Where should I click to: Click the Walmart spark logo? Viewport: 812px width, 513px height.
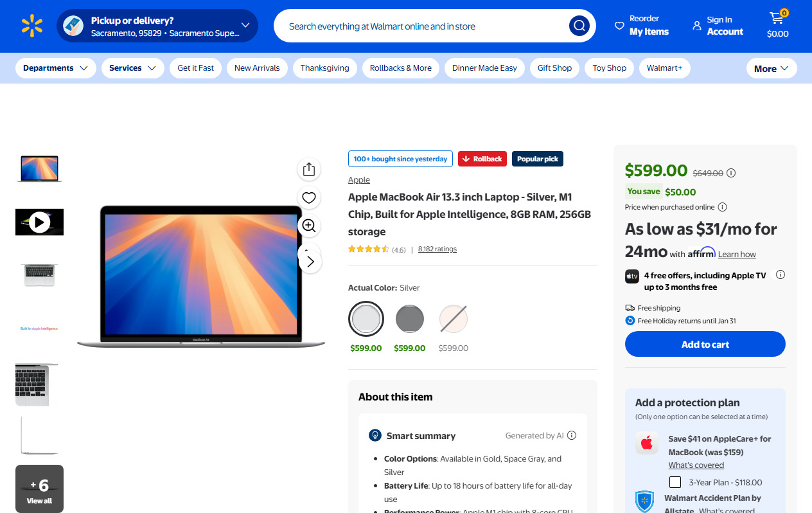coord(31,26)
